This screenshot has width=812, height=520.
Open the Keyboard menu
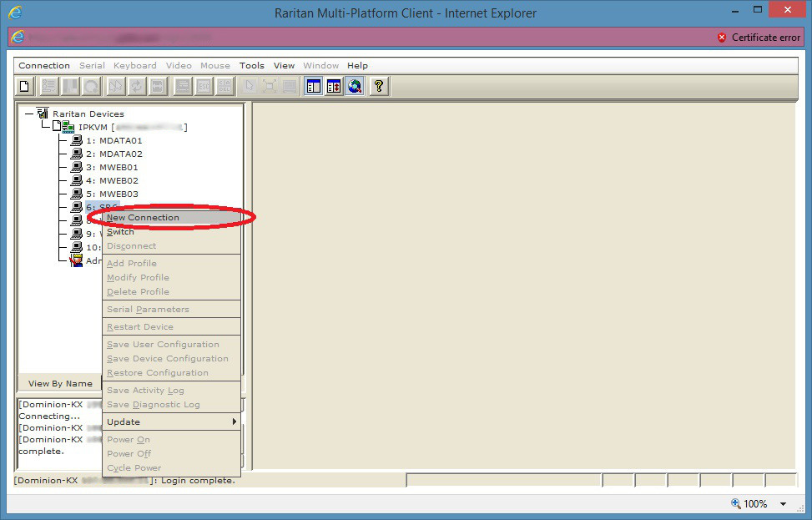click(134, 65)
